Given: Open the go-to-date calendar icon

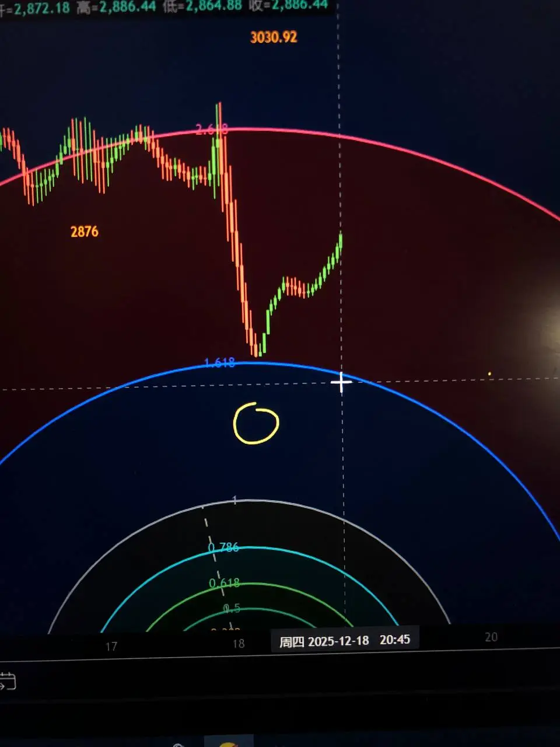Looking at the screenshot, I should 7,681.
